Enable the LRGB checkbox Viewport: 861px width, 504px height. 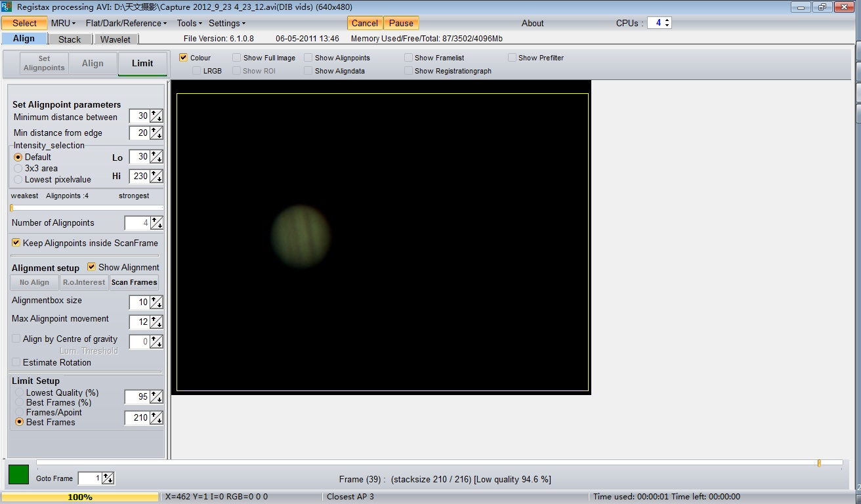(197, 71)
